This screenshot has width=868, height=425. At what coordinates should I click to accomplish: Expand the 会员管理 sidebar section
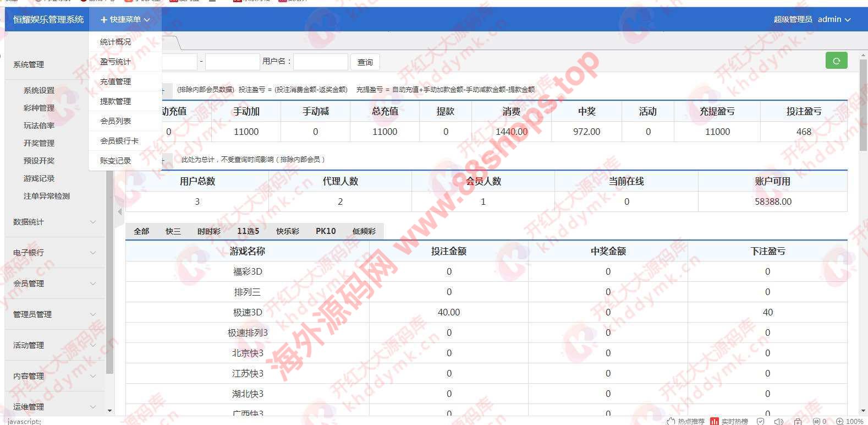[54, 284]
